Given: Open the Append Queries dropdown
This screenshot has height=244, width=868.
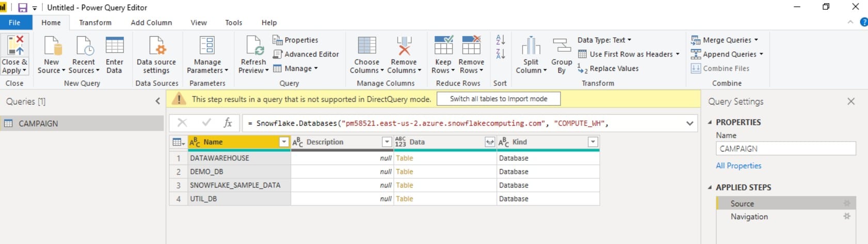Looking at the screenshot, I should click(727, 54).
